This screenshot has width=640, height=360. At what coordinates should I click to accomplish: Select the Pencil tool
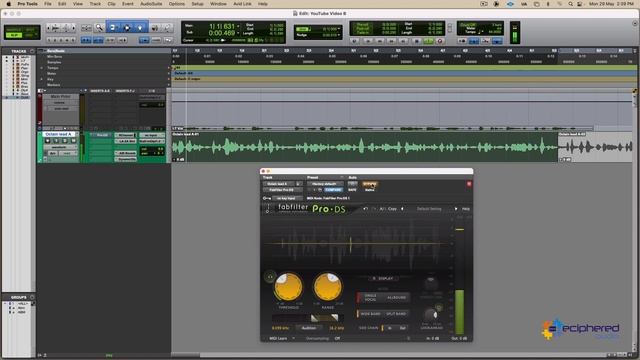[167, 28]
